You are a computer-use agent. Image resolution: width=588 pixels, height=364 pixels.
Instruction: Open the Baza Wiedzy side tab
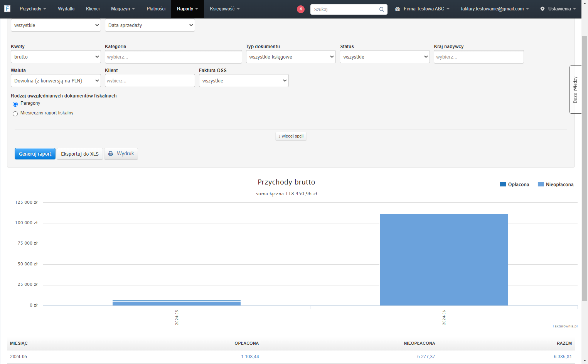575,89
